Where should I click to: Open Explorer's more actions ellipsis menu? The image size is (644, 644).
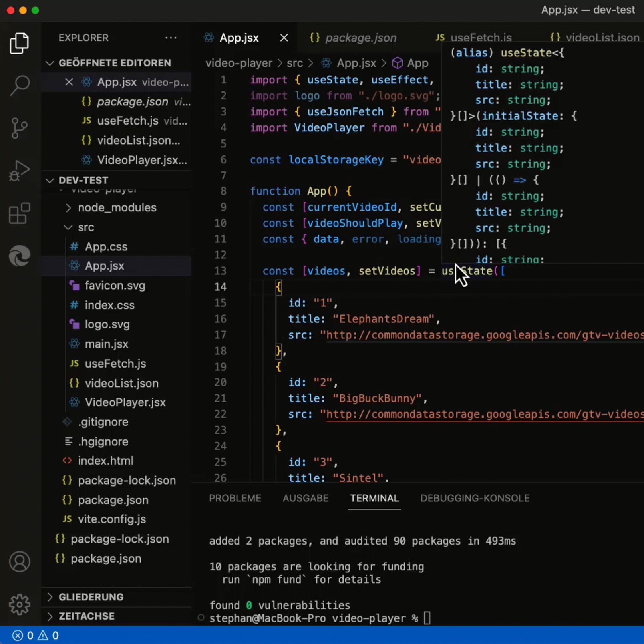tap(171, 38)
